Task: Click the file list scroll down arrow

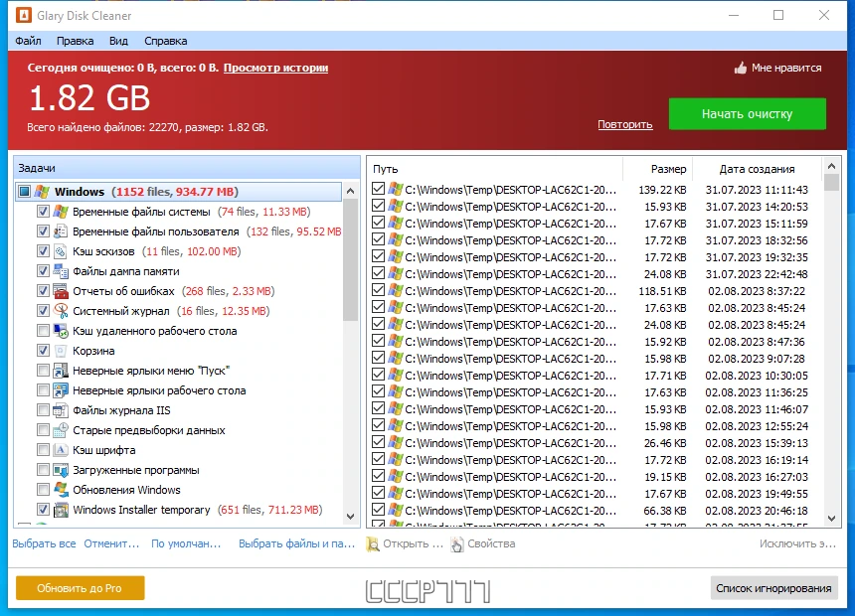Action: pyautogui.click(x=831, y=519)
